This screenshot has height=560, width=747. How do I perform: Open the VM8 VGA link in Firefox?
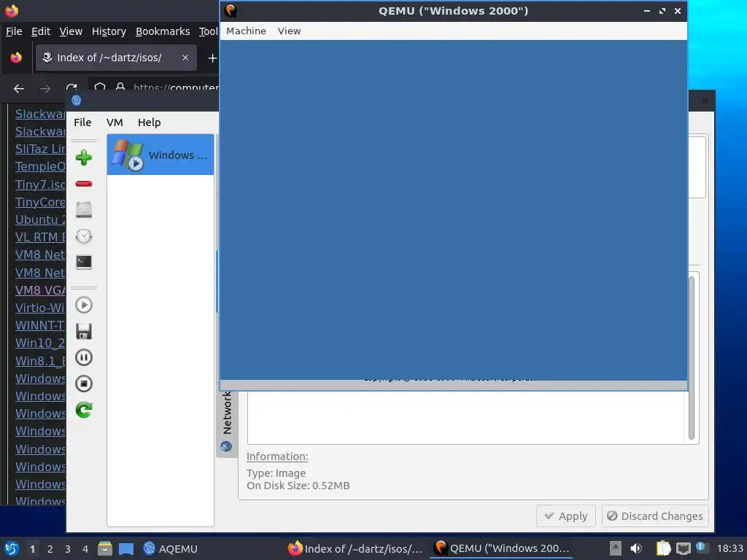(x=40, y=290)
